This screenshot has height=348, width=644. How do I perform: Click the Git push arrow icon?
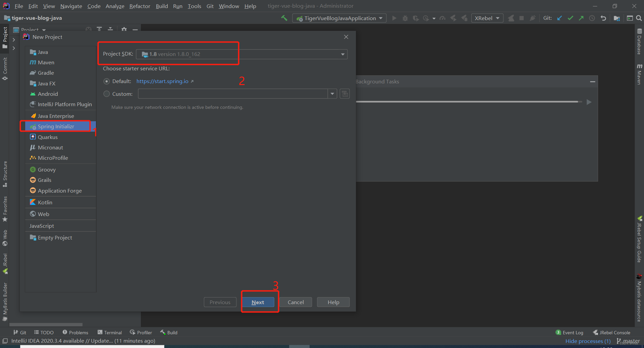click(x=581, y=18)
